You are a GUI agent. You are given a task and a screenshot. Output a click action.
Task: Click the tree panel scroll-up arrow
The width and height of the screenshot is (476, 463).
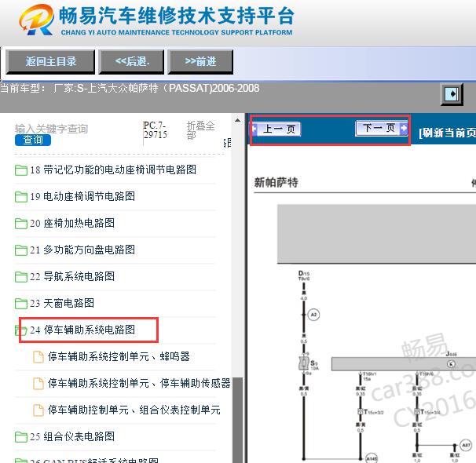tap(237, 120)
